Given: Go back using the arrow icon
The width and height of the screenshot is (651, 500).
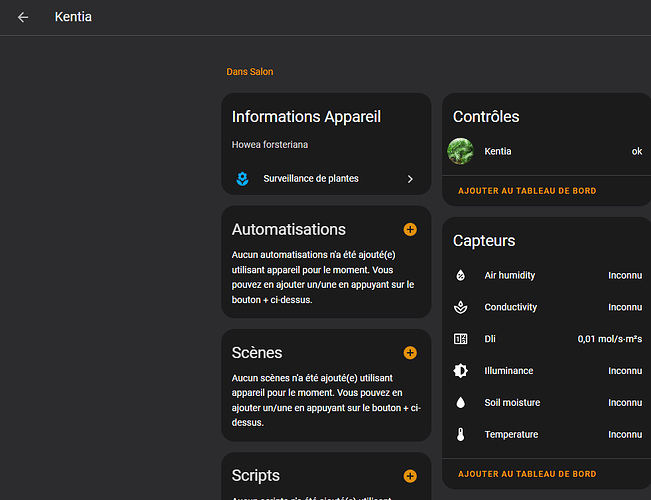Looking at the screenshot, I should (23, 17).
